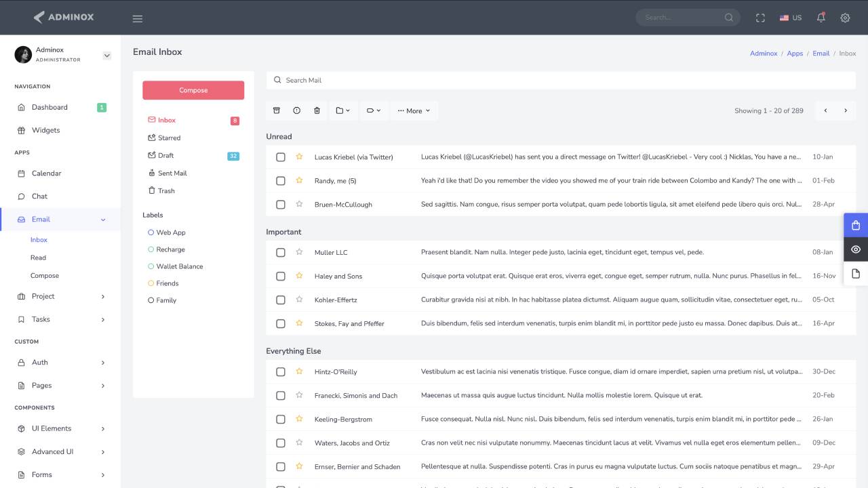The height and width of the screenshot is (488, 868).
Task: Open Calendar in the sidebar
Action: 60,174
